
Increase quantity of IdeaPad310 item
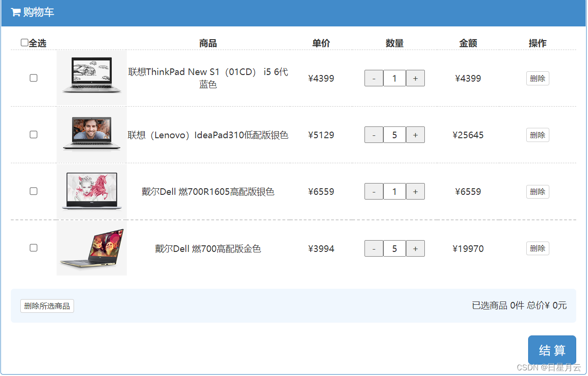415,135
